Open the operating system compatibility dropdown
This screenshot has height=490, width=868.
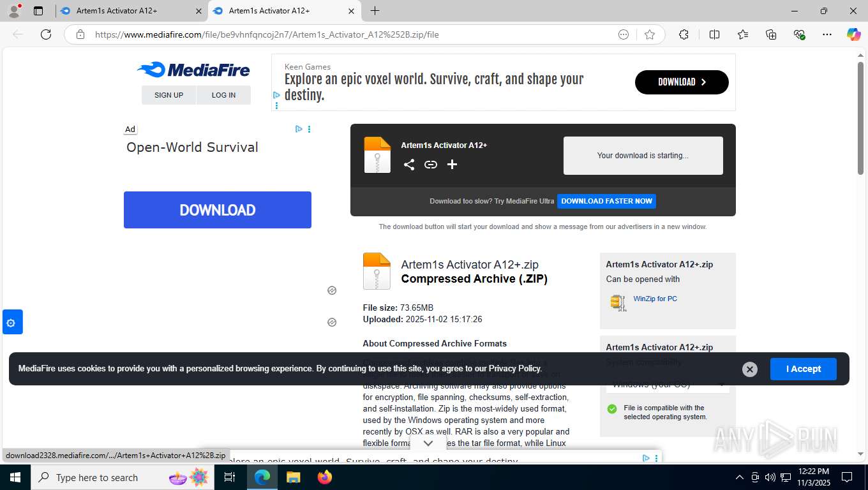[668, 384]
